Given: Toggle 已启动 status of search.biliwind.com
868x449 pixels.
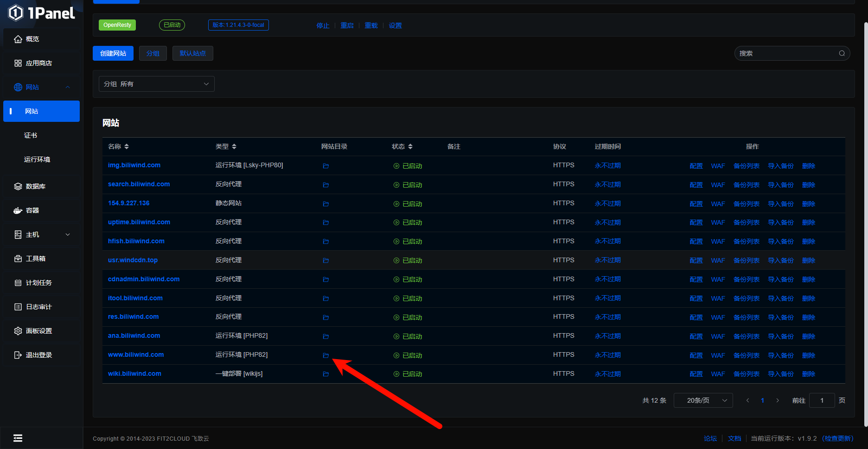Looking at the screenshot, I should [x=408, y=185].
